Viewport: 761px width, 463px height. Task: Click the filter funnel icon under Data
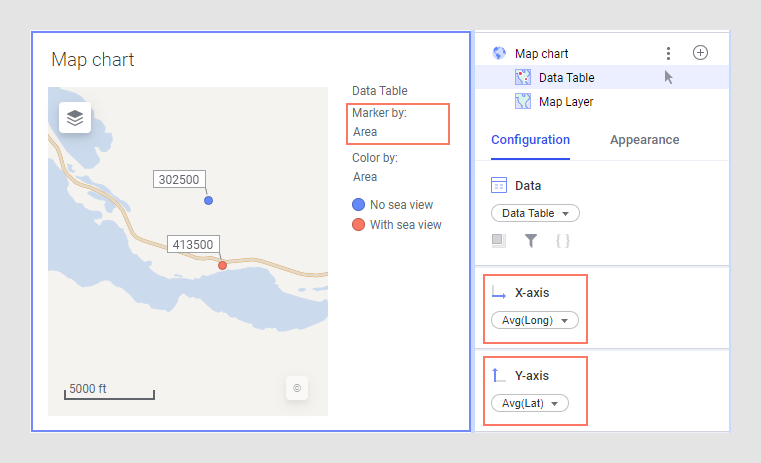click(531, 240)
